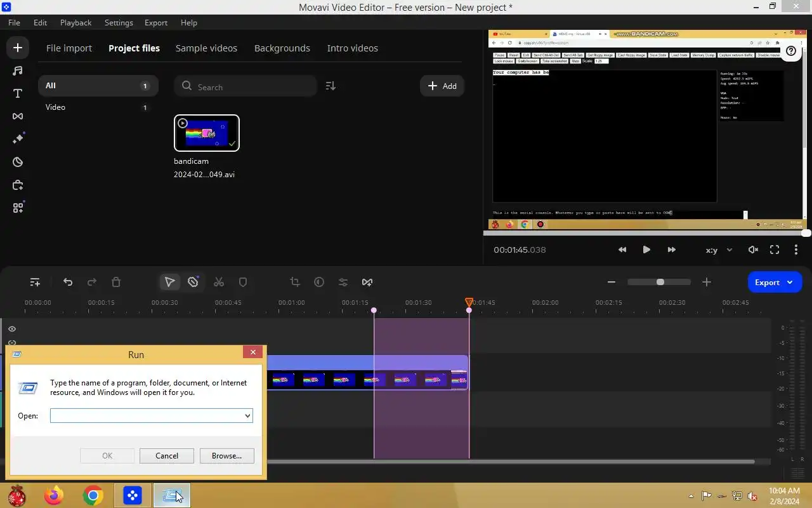Open the aspect ratio x:y dropdown
Viewport: 812px width, 508px height.
[x=719, y=250]
